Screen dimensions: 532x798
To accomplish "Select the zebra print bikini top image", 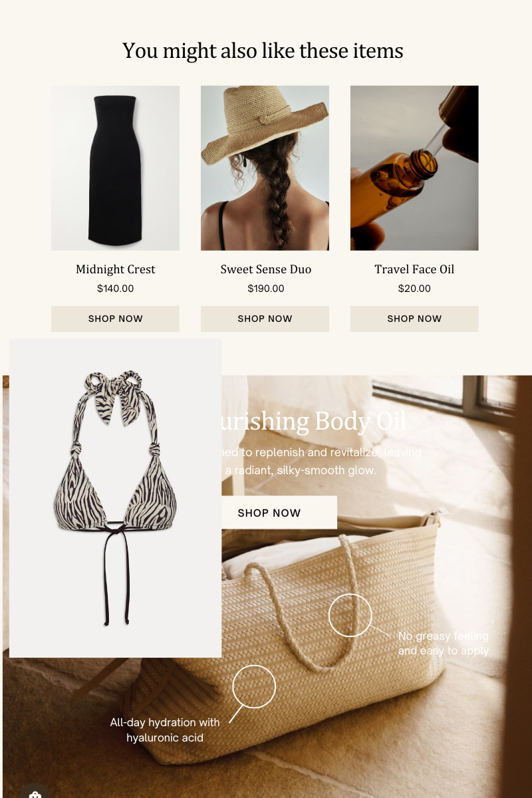I will pyautogui.click(x=115, y=498).
